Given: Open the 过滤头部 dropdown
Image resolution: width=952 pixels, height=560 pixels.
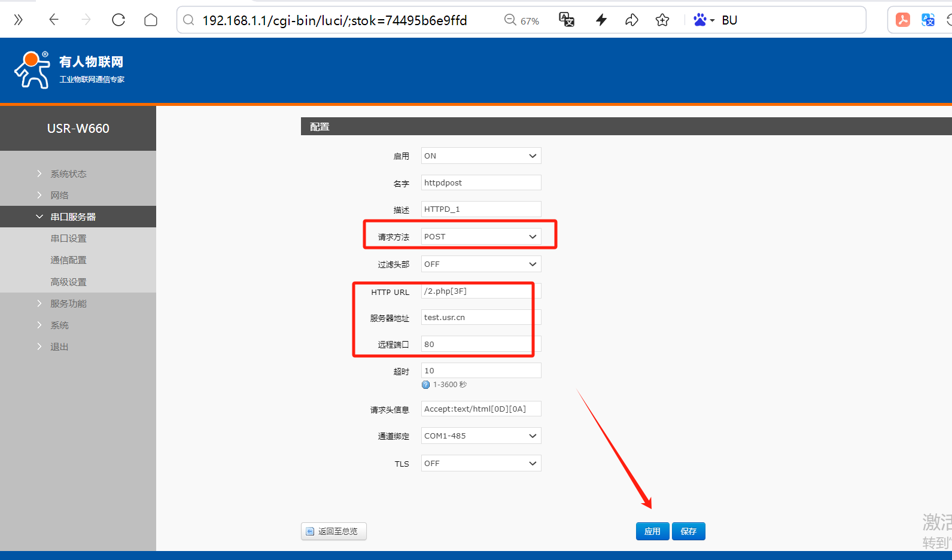Looking at the screenshot, I should [x=480, y=264].
